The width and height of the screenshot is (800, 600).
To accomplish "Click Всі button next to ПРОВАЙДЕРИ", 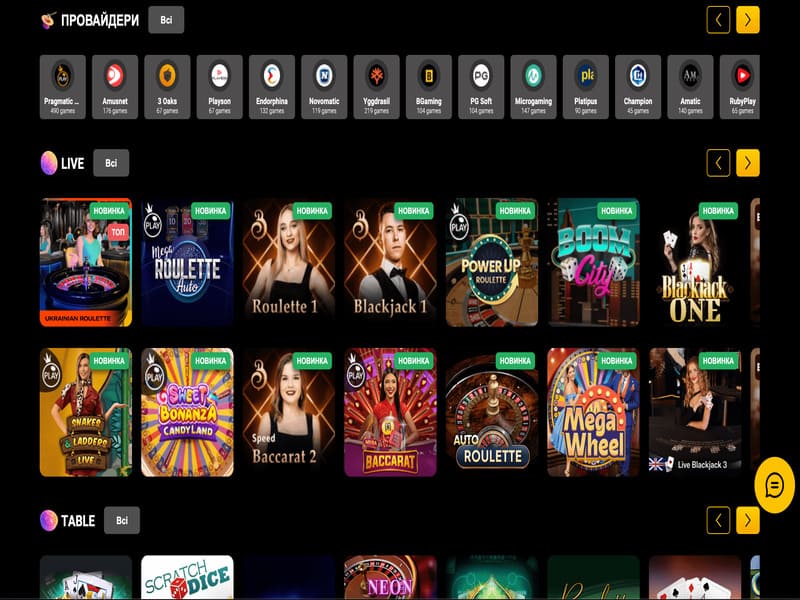I will (168, 19).
